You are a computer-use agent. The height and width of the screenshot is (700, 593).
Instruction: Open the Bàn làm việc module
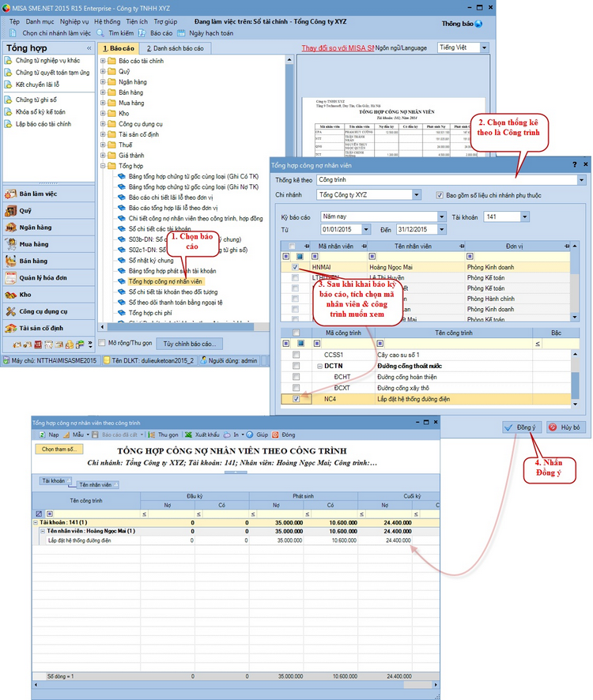tap(49, 194)
